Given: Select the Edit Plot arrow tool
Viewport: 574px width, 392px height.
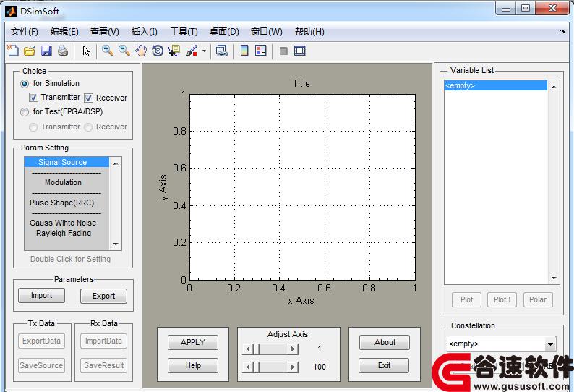Looking at the screenshot, I should coord(86,51).
